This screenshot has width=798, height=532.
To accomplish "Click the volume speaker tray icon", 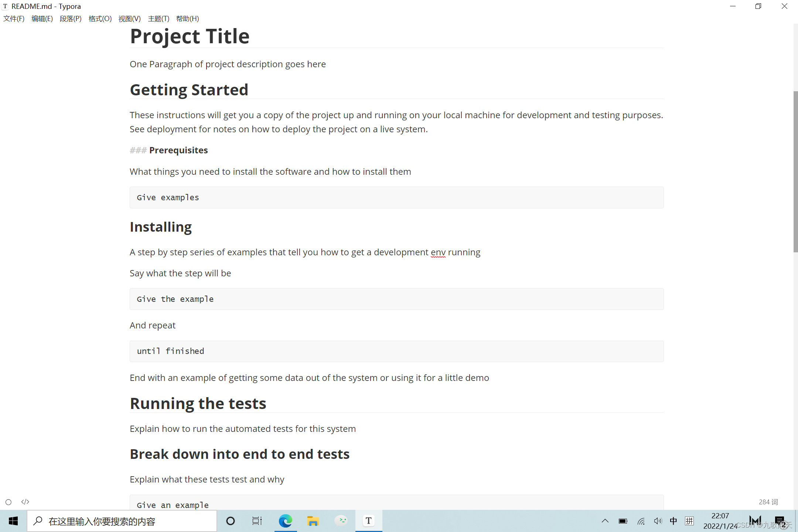I will (658, 521).
